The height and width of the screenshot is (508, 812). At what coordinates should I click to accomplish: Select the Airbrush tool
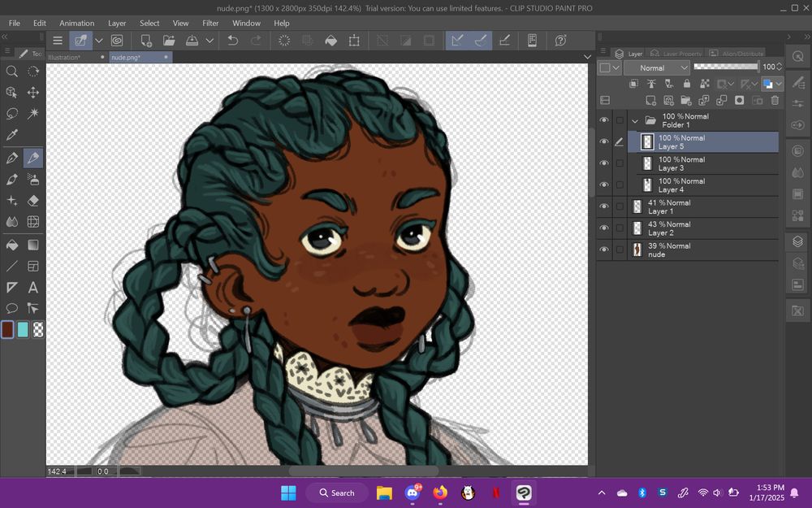pyautogui.click(x=33, y=180)
